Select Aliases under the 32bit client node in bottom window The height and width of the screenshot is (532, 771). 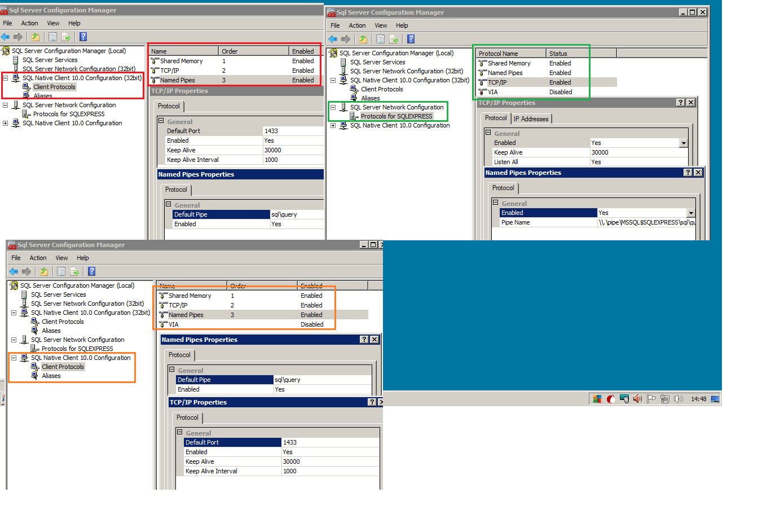[51, 331]
